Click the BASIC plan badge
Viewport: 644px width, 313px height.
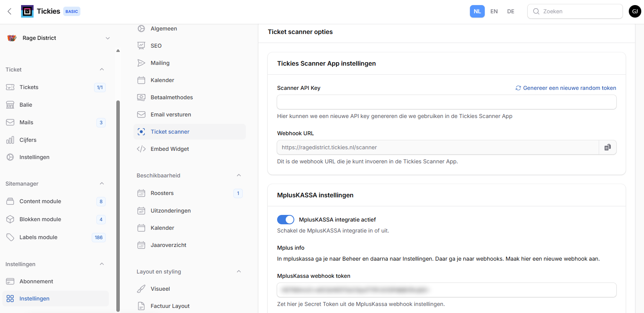[72, 11]
